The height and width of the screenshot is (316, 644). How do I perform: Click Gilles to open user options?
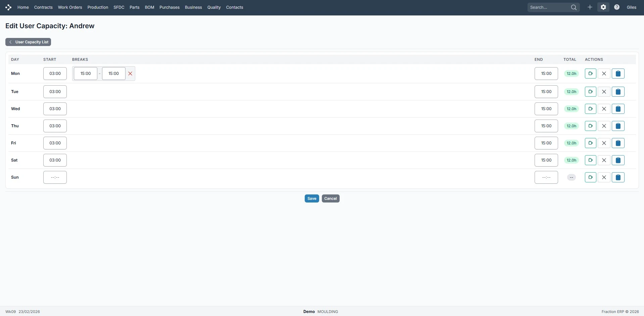632,7
